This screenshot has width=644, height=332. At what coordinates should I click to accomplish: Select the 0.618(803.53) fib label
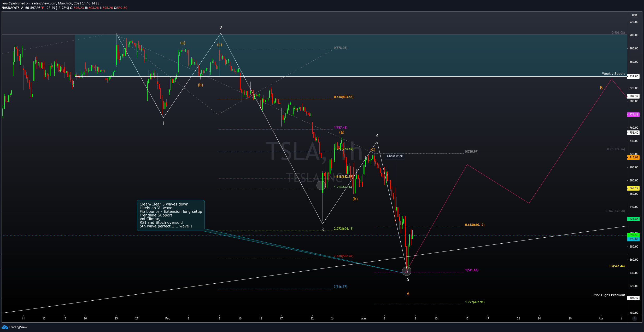(344, 97)
